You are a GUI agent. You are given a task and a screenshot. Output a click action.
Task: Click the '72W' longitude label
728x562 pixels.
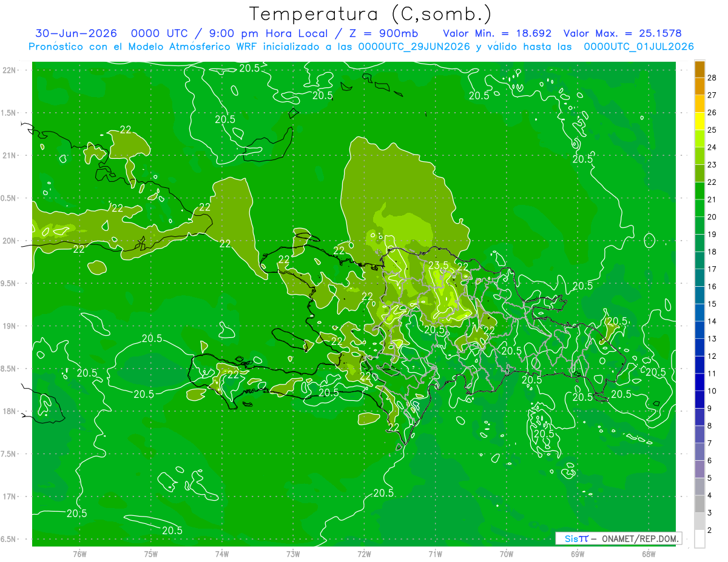pos(364,554)
